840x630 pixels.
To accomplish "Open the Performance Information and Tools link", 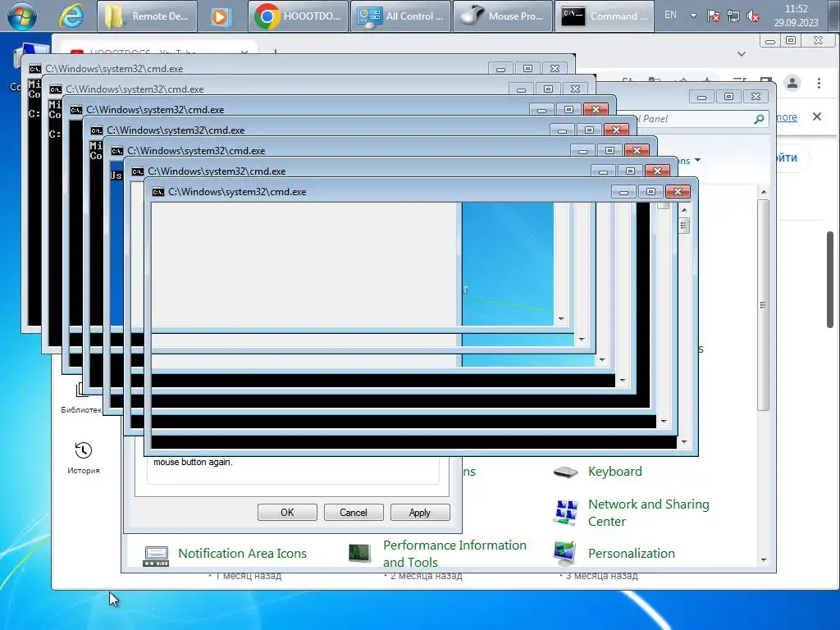I will click(x=454, y=554).
